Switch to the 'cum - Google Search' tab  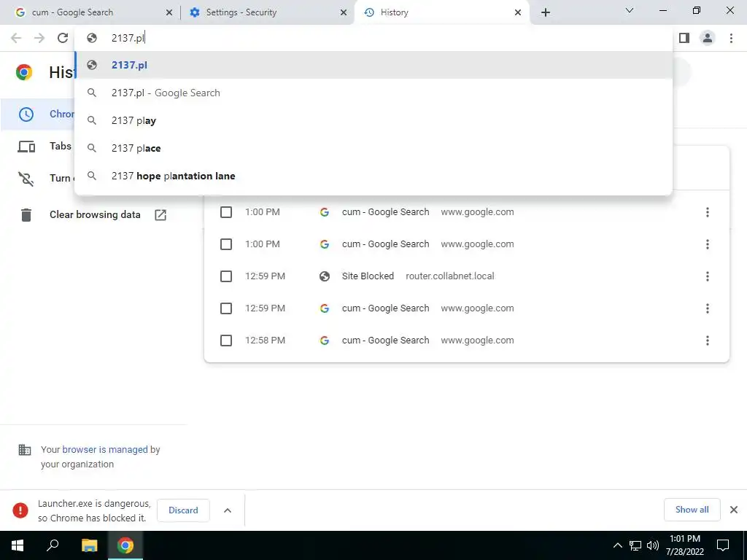(x=93, y=12)
